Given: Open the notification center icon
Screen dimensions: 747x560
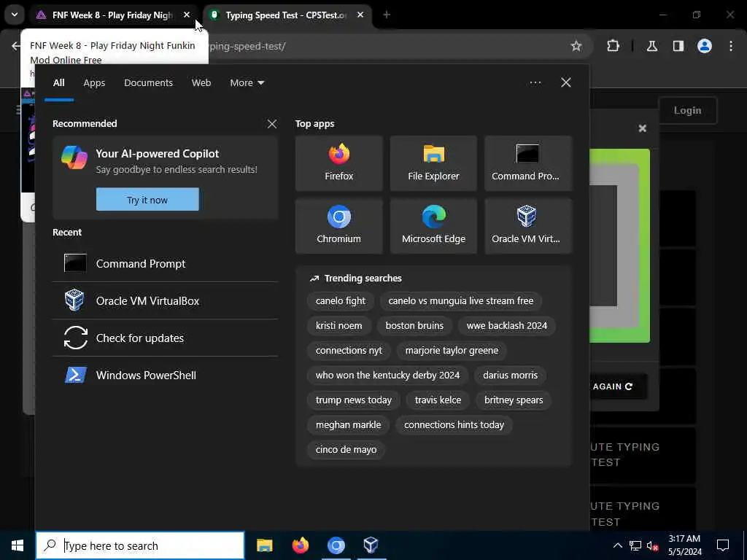Looking at the screenshot, I should pos(723,545).
